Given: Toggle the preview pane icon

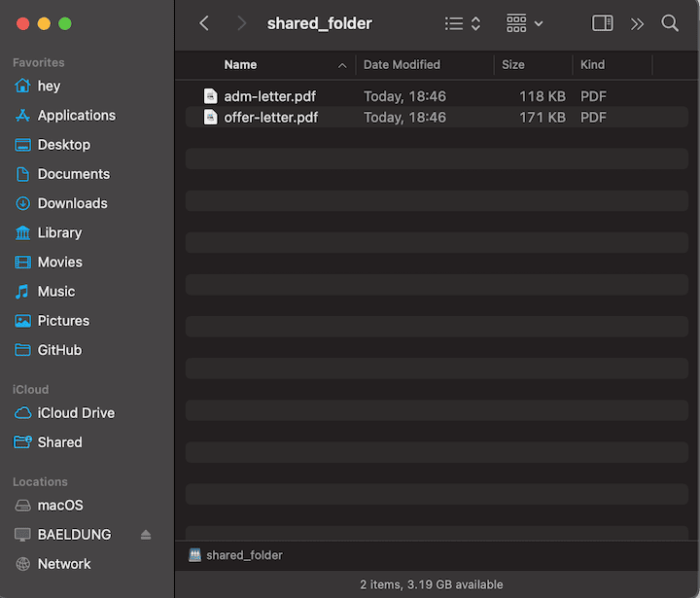Looking at the screenshot, I should [x=602, y=23].
